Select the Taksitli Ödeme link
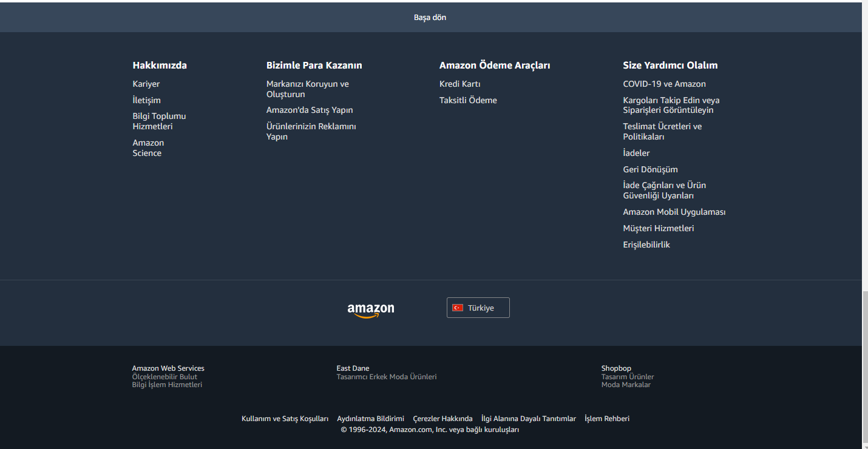 (468, 100)
